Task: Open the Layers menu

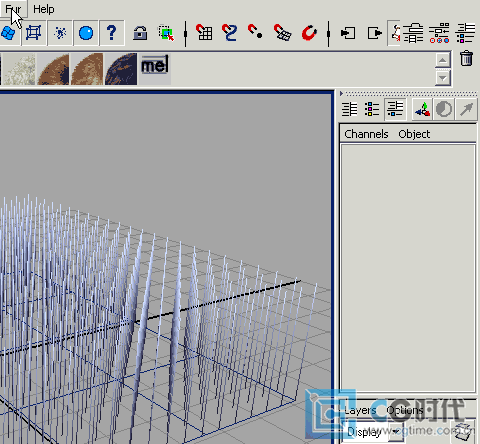Action: pyautogui.click(x=360, y=411)
